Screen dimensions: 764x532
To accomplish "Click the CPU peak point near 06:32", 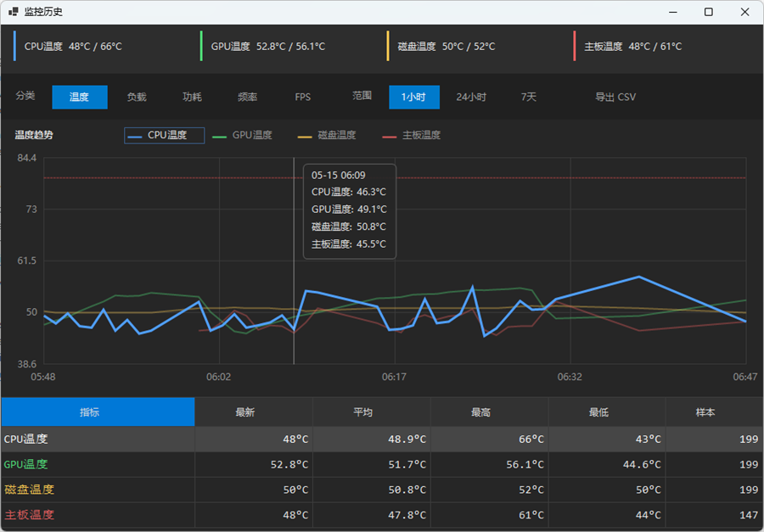I will 638,277.
